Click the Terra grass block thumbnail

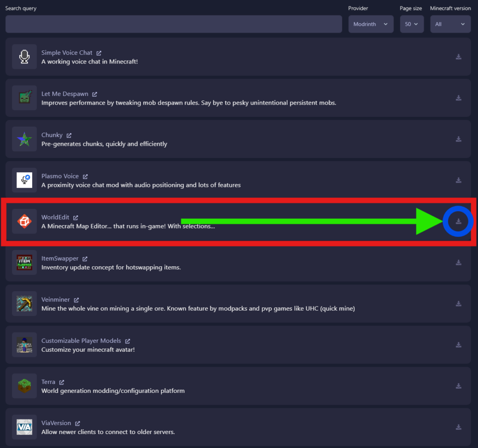24,386
